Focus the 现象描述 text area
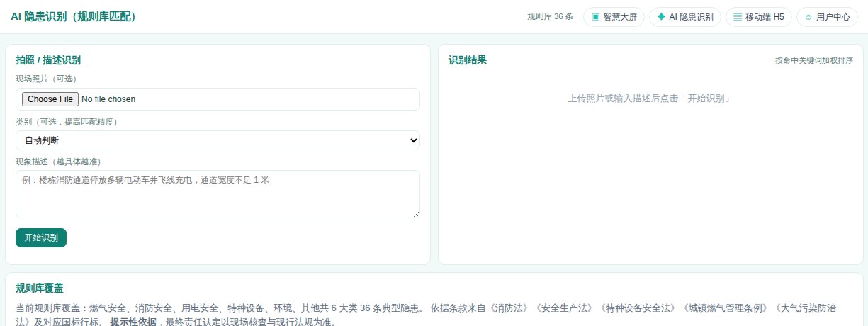The height and width of the screenshot is (326, 868). [218, 194]
